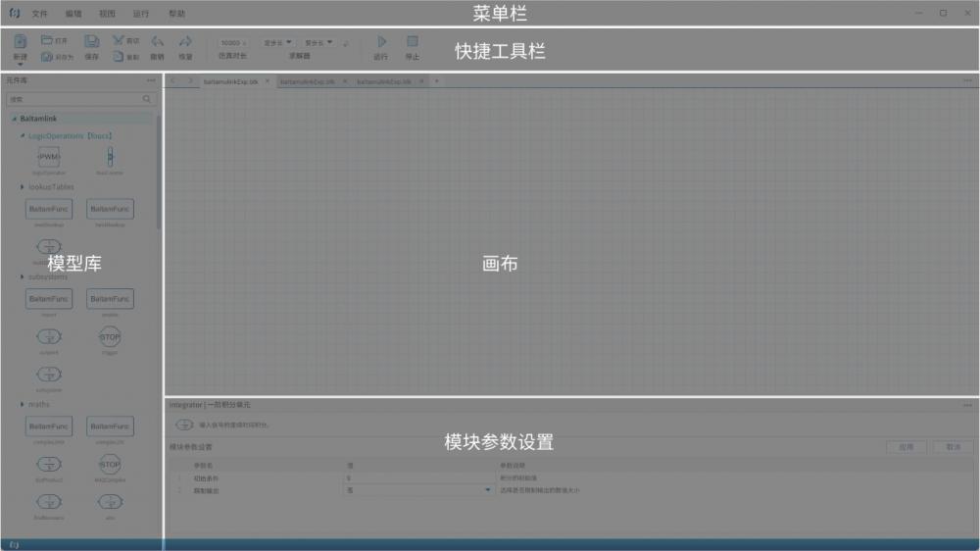The height and width of the screenshot is (551, 980).
Task: Open the 定步长 step type dropdown
Action: pos(278,43)
